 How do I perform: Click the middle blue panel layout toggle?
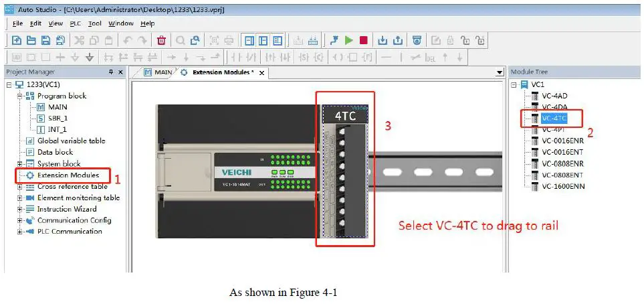point(263,40)
